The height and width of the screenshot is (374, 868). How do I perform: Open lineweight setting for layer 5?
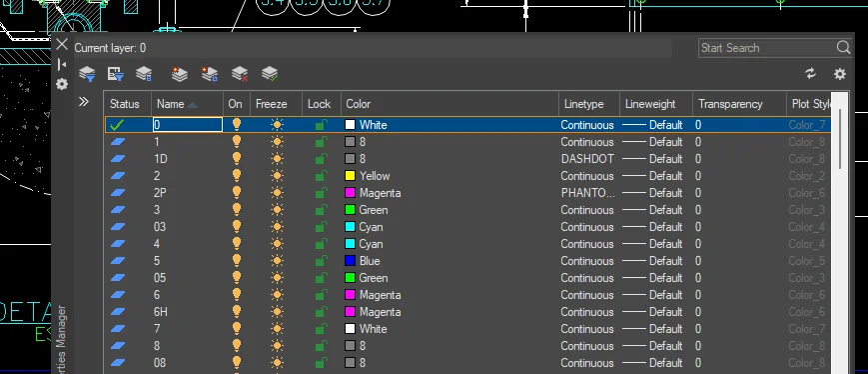tap(652, 261)
